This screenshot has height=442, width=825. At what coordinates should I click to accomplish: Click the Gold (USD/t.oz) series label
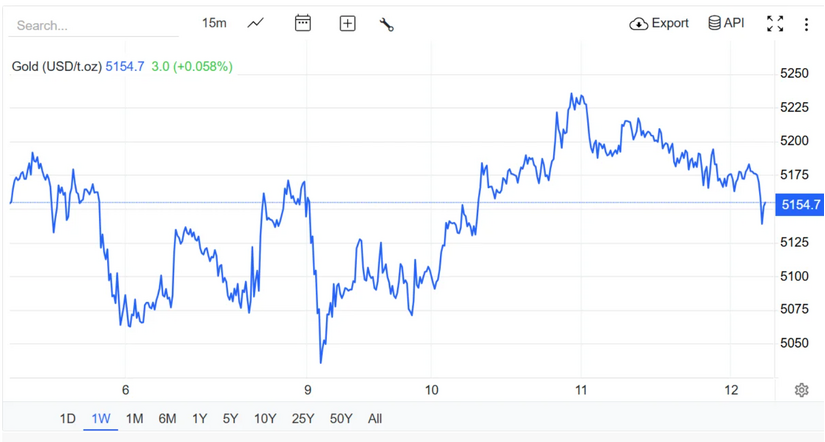coord(56,66)
